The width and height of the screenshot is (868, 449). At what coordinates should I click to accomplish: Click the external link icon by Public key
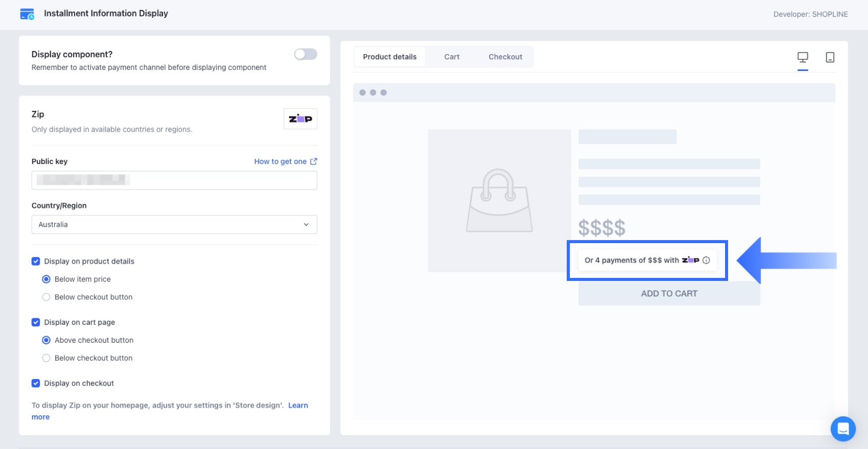(x=314, y=161)
